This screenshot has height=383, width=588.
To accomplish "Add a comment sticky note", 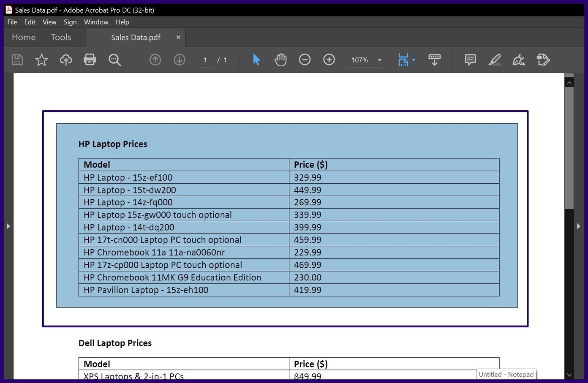I will pyautogui.click(x=470, y=60).
